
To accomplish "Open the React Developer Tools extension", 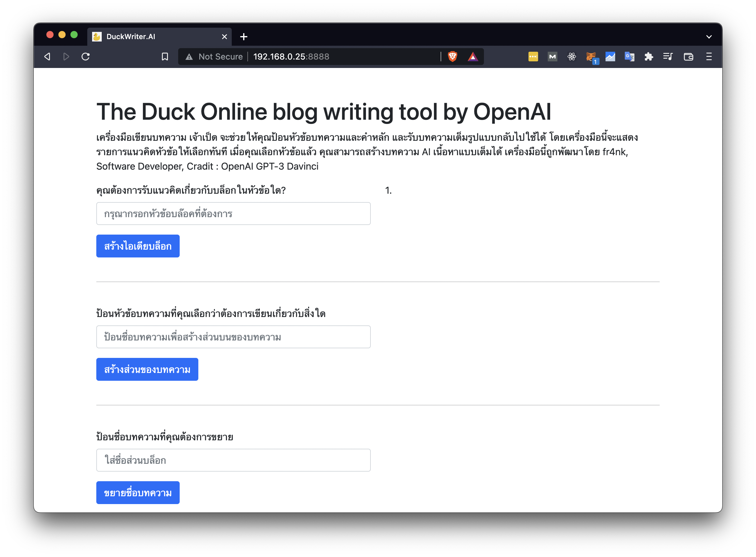I will (x=572, y=57).
